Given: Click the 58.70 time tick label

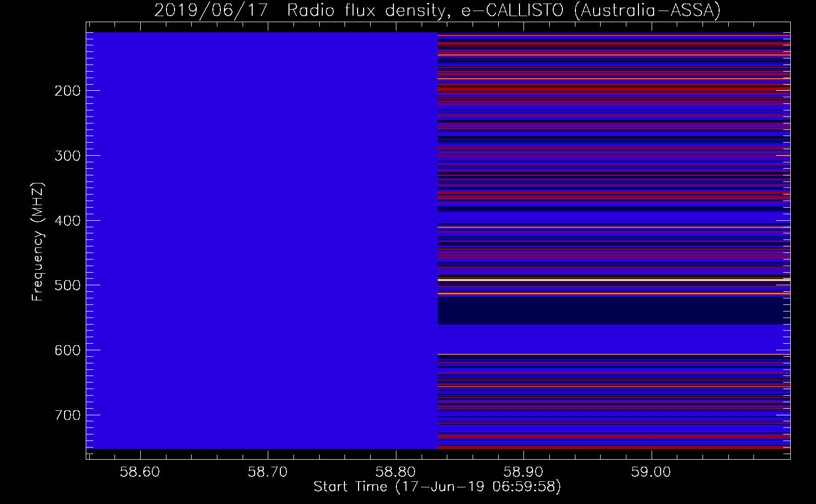Looking at the screenshot, I should (x=268, y=472).
